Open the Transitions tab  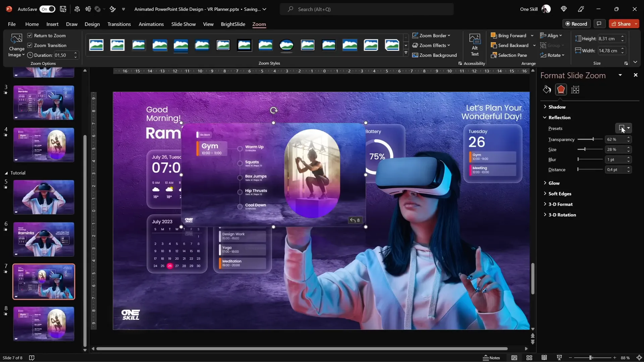tap(119, 24)
